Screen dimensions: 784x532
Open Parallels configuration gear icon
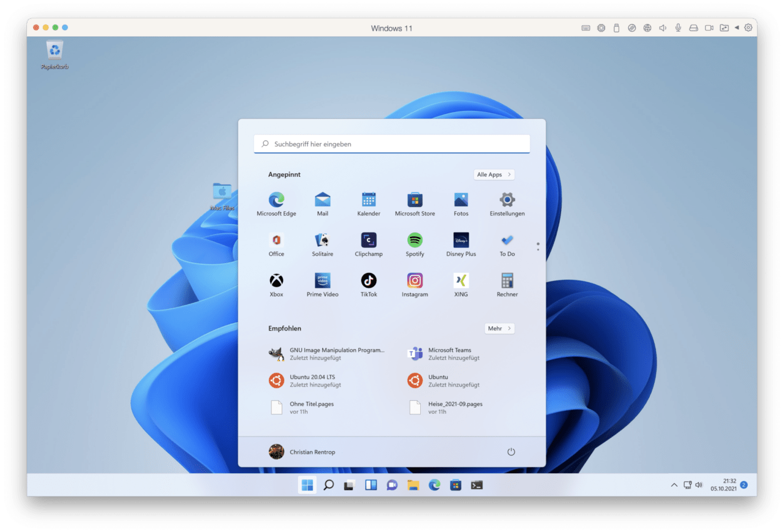click(x=748, y=28)
